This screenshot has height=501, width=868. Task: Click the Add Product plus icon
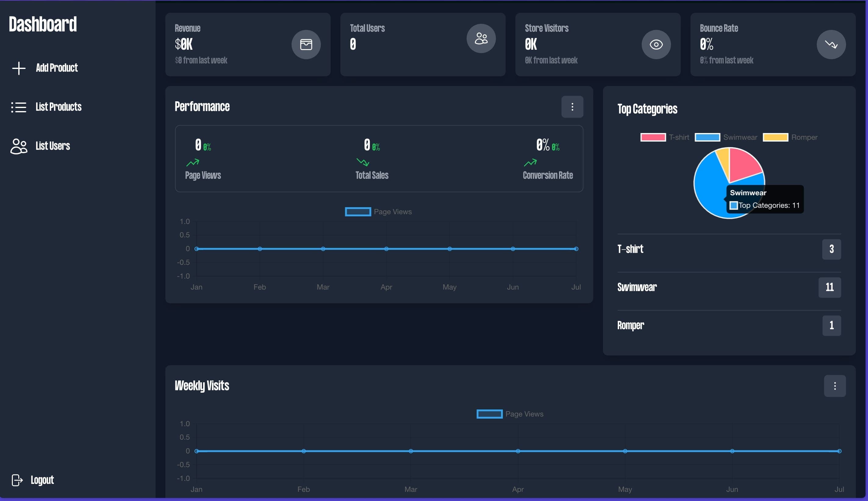click(x=19, y=68)
